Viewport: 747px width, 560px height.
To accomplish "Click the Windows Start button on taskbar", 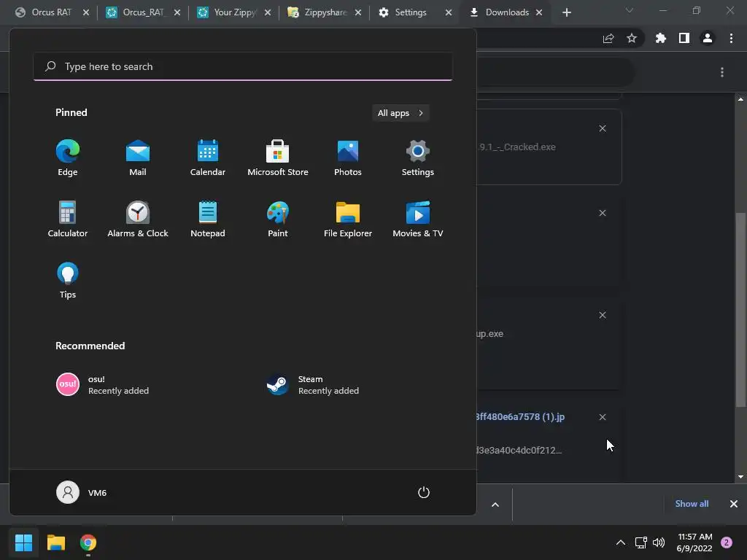I will (x=23, y=542).
